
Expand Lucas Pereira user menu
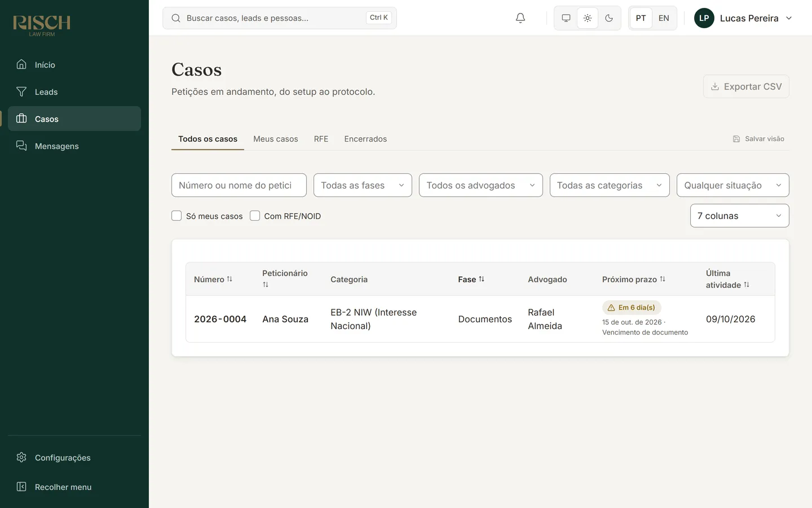(743, 18)
